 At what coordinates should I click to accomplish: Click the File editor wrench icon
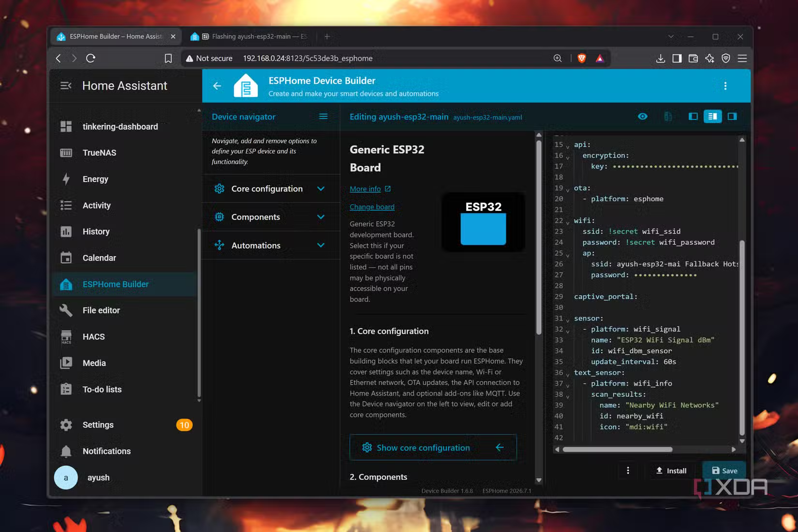[x=66, y=310]
